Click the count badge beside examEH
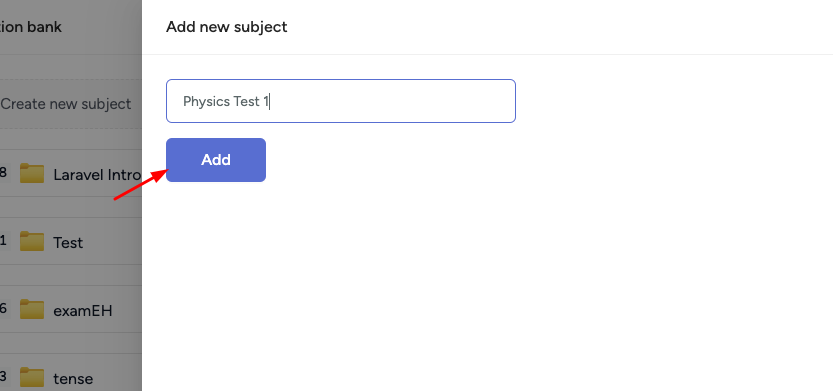The height and width of the screenshot is (391, 833). [4, 309]
